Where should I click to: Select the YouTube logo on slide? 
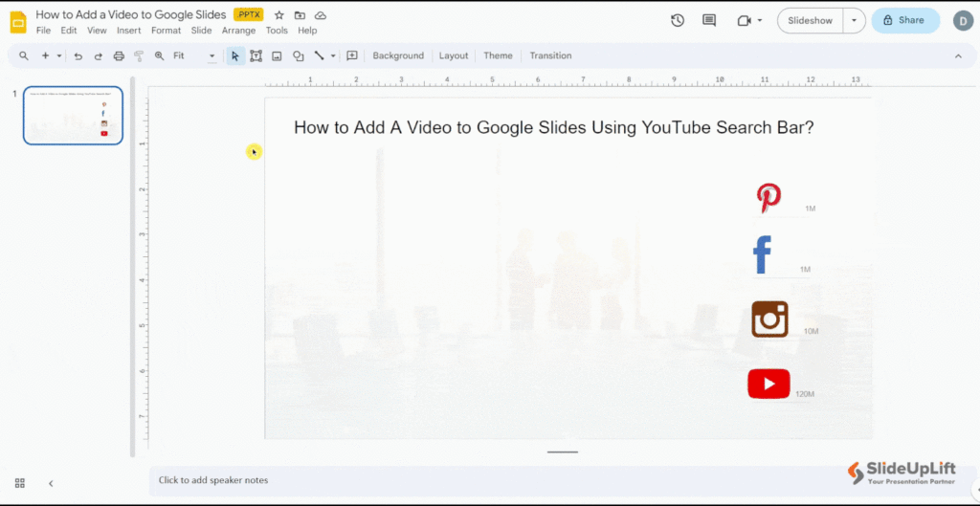pyautogui.click(x=768, y=384)
